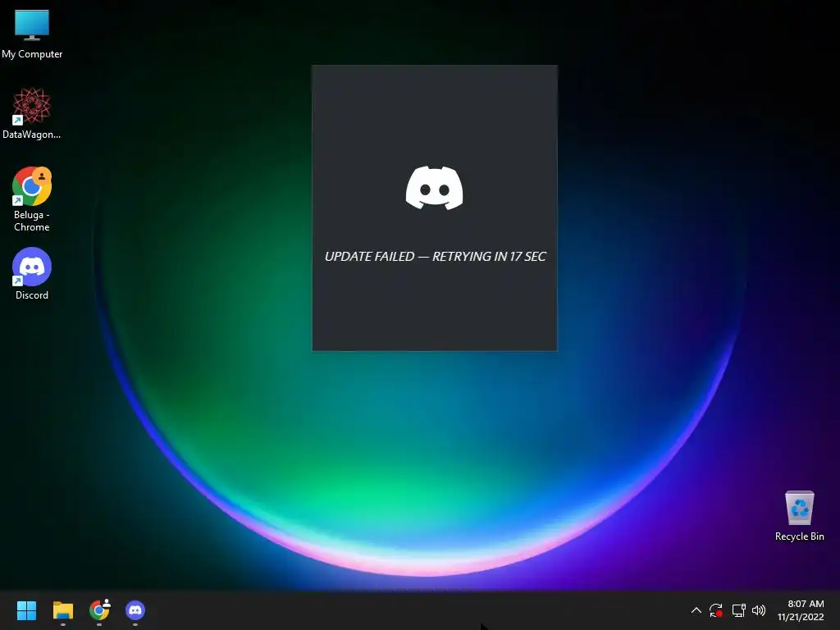This screenshot has height=630, width=840.
Task: Open the network tray icon
Action: [x=739, y=610]
